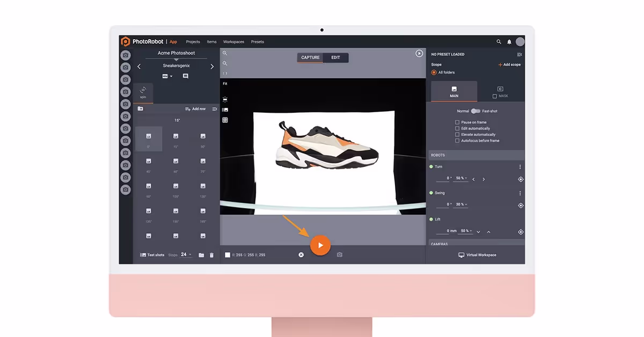This screenshot has width=644, height=337.
Task: Toggle the compare images overlay icon
Action: (225, 109)
